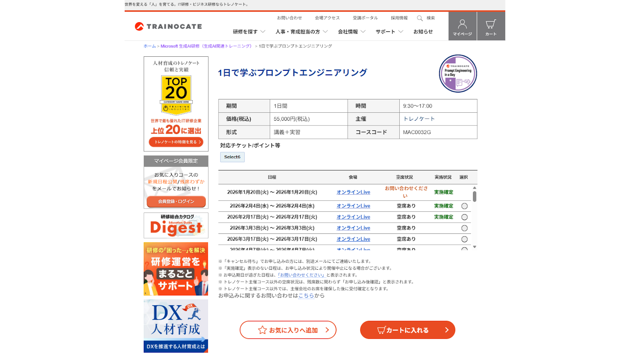The image size is (644, 355).
Task: Open the Microsoft 生成AI研修 breadcrumb link
Action: pyautogui.click(x=206, y=46)
